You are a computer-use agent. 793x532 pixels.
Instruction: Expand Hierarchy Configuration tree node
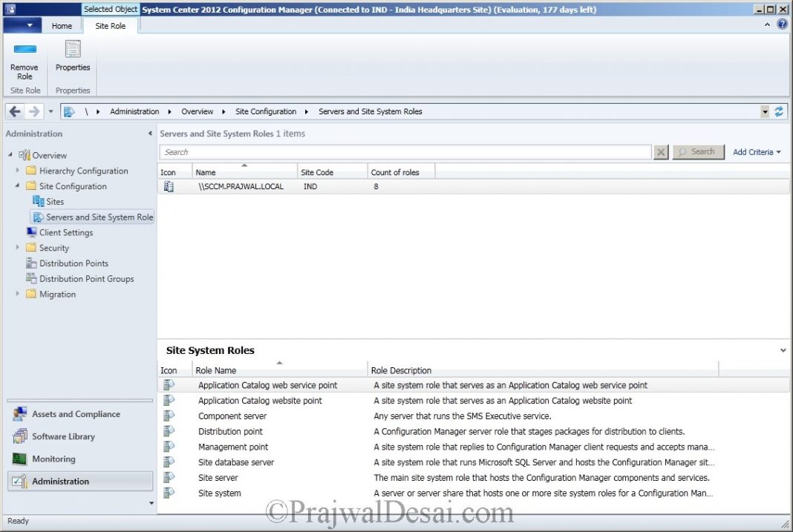[17, 170]
